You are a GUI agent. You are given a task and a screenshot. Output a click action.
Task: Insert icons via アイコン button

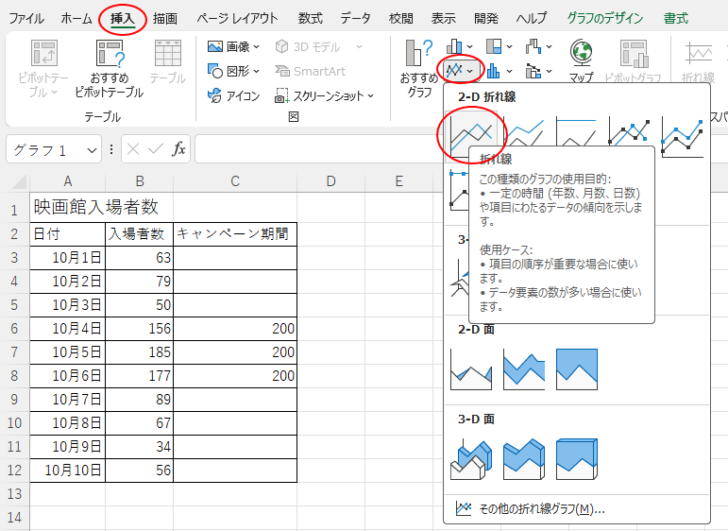(233, 96)
